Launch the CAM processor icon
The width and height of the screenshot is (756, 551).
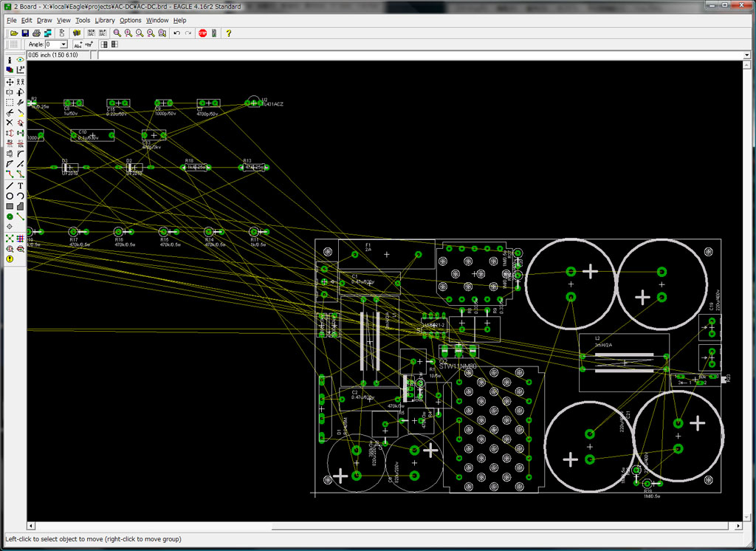coord(48,32)
